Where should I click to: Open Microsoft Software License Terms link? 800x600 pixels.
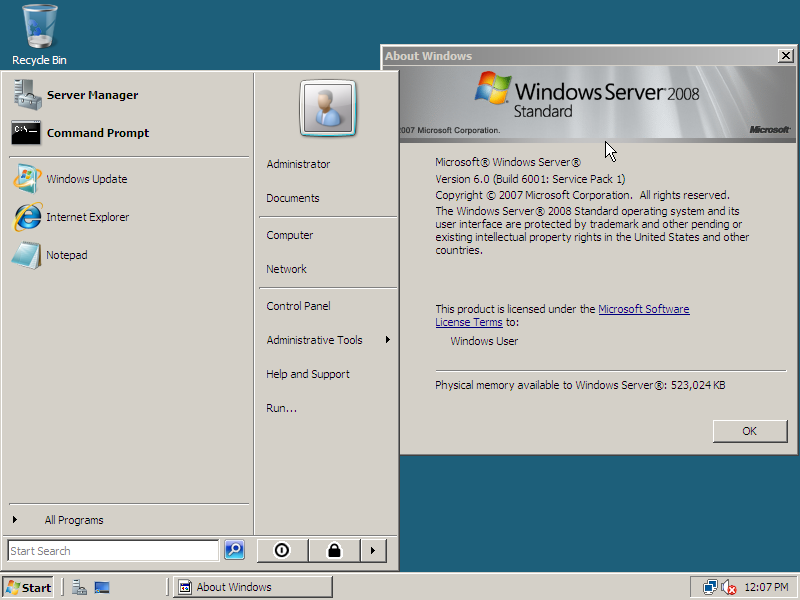643,310
